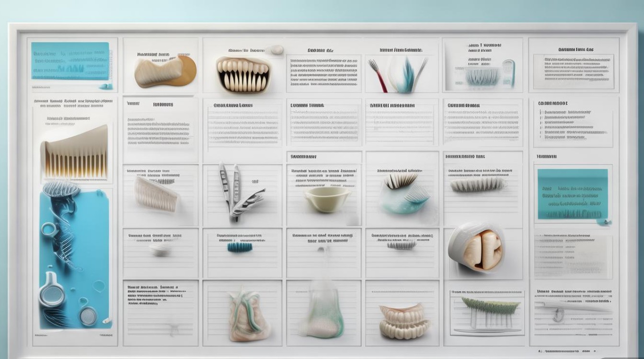Click the small blue bristle strip
This screenshot has width=644, height=359.
239,247
